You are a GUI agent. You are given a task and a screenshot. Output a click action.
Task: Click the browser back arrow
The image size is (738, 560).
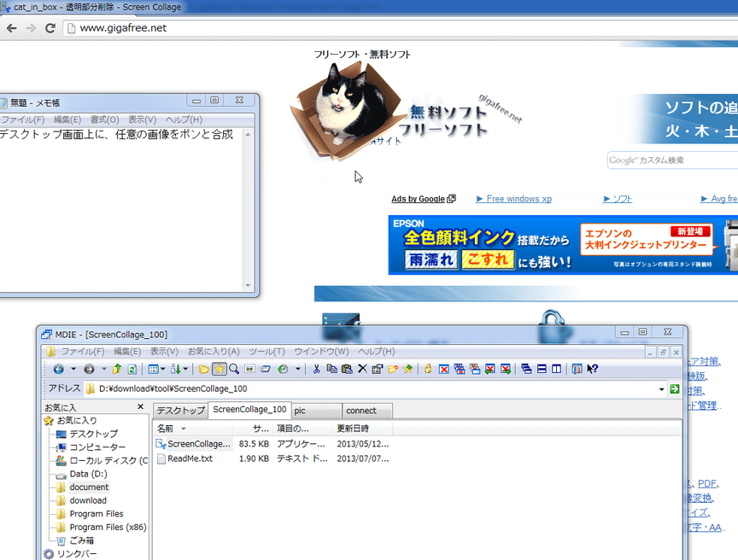pos(11,28)
